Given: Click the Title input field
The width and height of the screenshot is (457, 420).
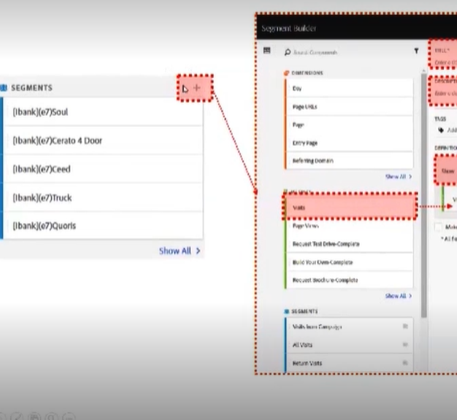Looking at the screenshot, I should pos(445,62).
